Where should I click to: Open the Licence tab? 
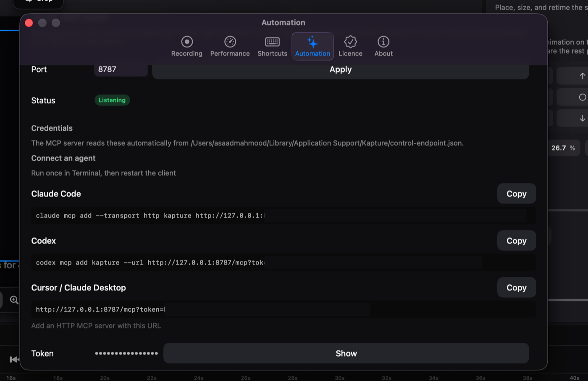350,46
